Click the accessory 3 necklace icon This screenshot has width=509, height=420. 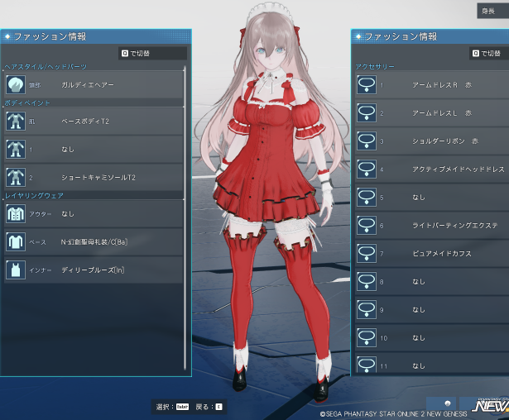click(367, 141)
